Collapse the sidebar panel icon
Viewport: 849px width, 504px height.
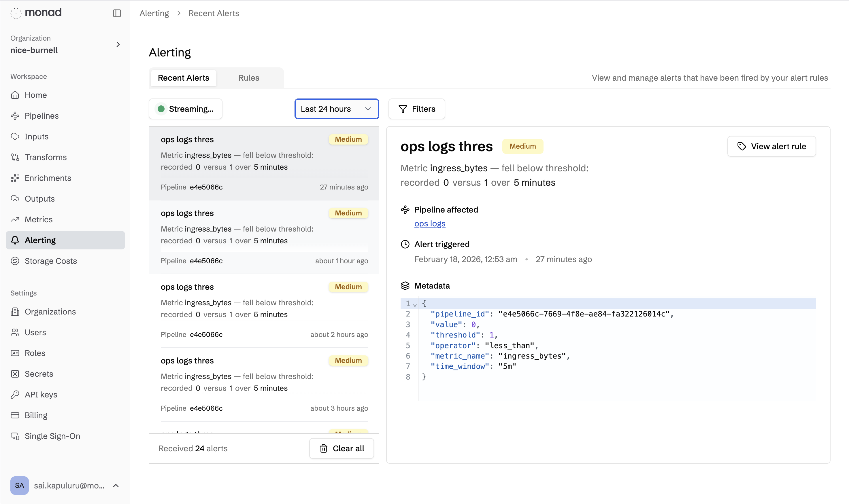(117, 13)
